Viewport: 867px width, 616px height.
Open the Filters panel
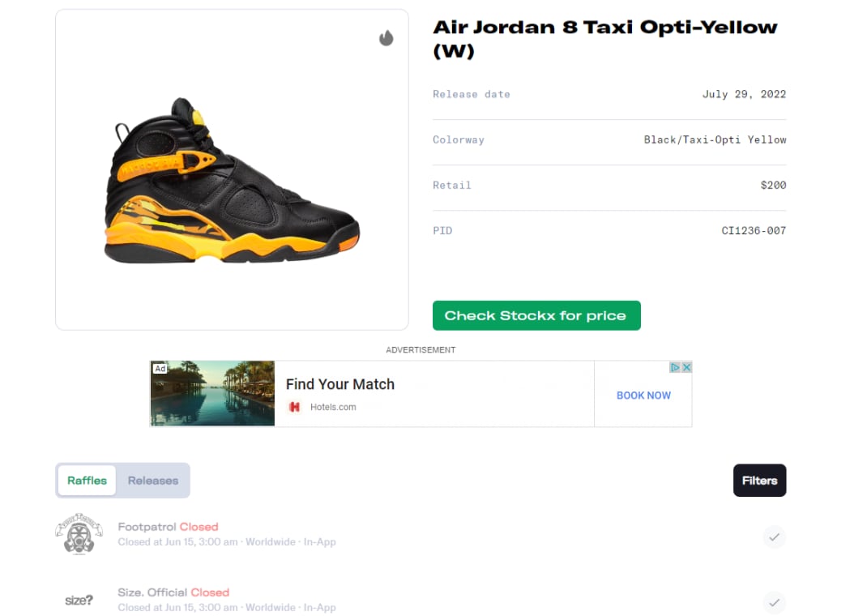(x=760, y=481)
